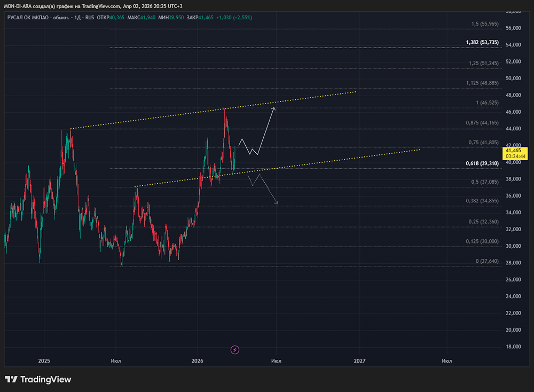Click the TradingView logo at bottom left
Image resolution: width=534 pixels, height=392 pixels.
(38, 379)
